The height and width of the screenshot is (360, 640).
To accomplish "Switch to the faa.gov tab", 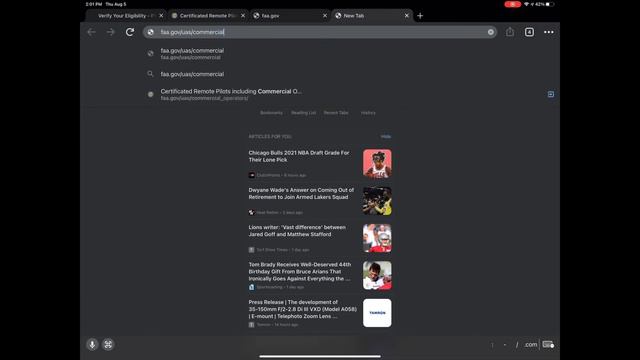I will click(290, 16).
